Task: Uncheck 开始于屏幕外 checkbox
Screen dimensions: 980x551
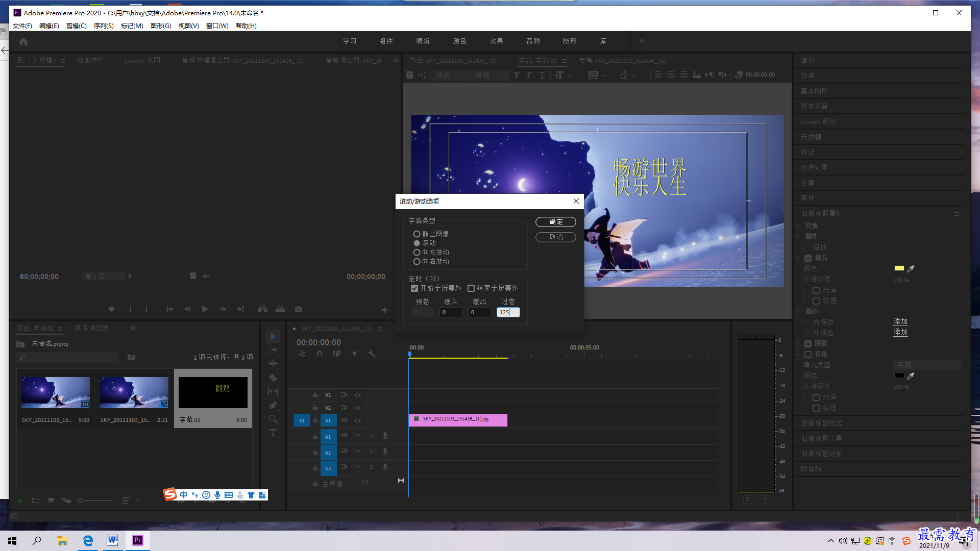Action: click(414, 288)
